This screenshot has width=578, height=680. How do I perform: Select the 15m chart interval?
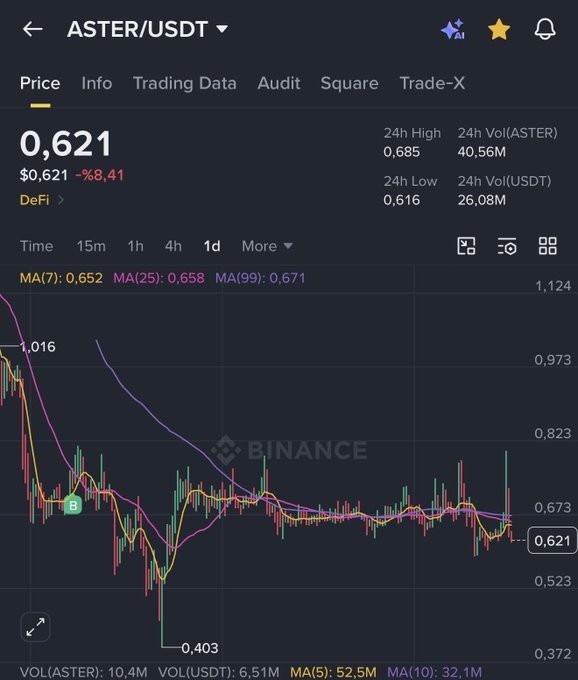tap(91, 246)
